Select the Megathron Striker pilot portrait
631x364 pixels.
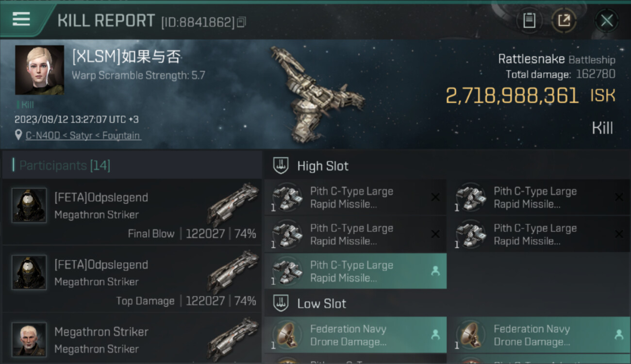29,339
